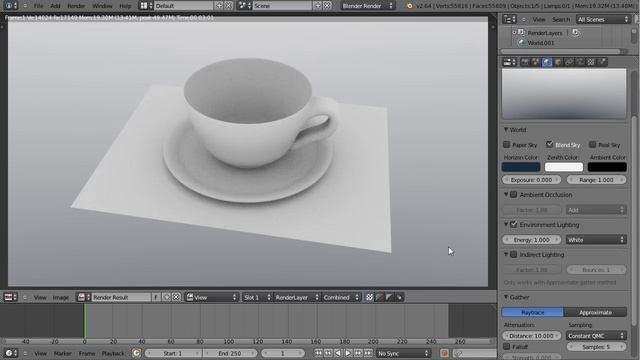This screenshot has width=640, height=360.
Task: Open the No Sync playback dropdown
Action: [403, 353]
